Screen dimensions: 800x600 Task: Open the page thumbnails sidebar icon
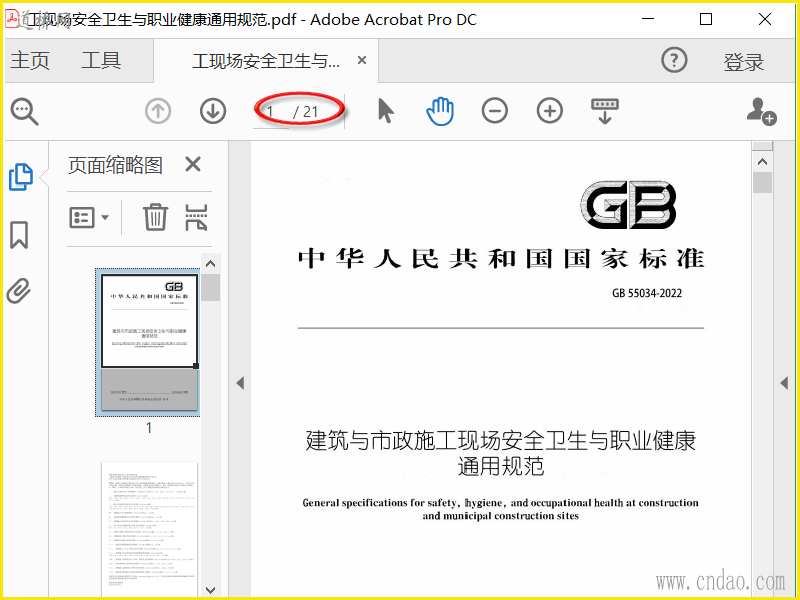pyautogui.click(x=21, y=177)
